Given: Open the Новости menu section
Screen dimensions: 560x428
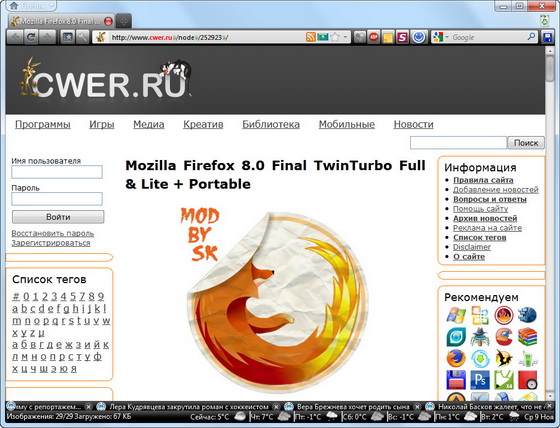Looking at the screenshot, I should pyautogui.click(x=413, y=124).
